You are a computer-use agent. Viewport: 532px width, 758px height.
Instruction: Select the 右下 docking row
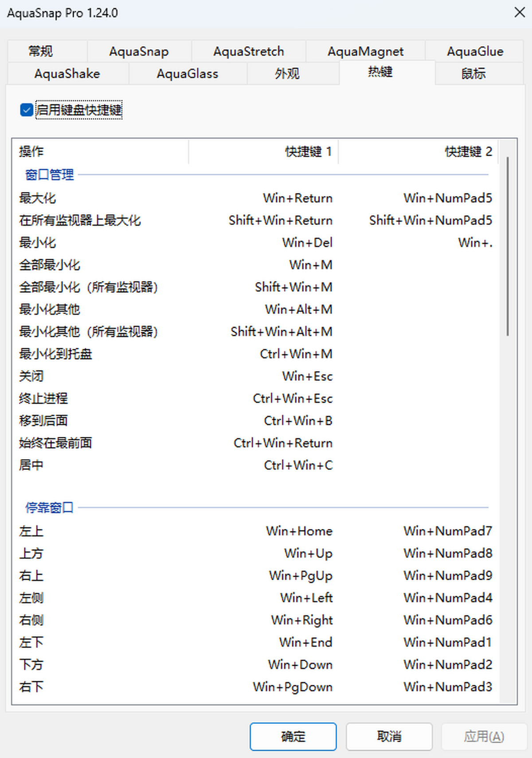click(x=255, y=687)
